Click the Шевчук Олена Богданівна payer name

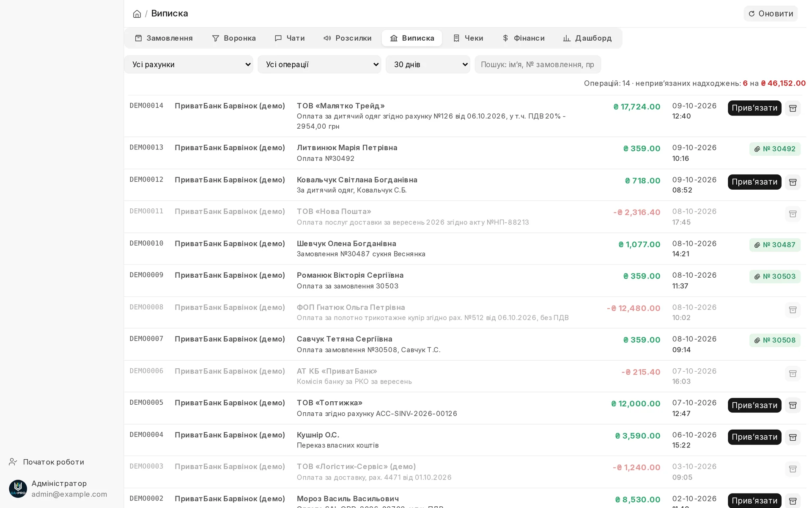pyautogui.click(x=346, y=243)
